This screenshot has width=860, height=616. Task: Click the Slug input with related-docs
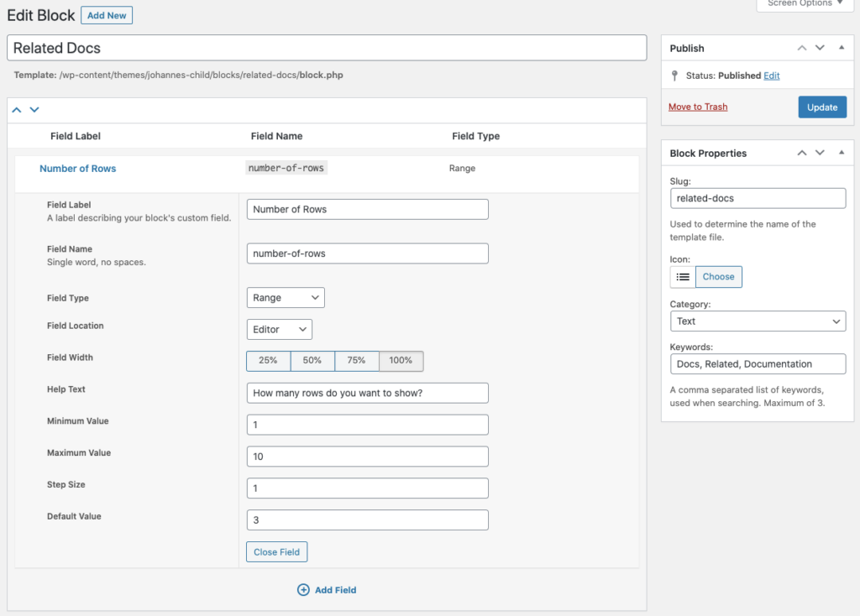tap(758, 198)
